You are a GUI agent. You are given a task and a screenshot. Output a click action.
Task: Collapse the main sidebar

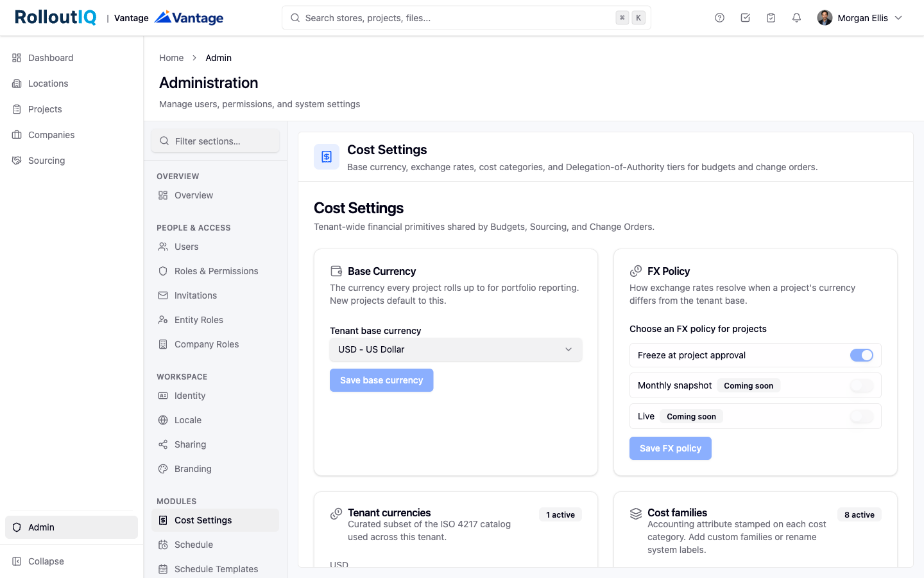pos(72,561)
